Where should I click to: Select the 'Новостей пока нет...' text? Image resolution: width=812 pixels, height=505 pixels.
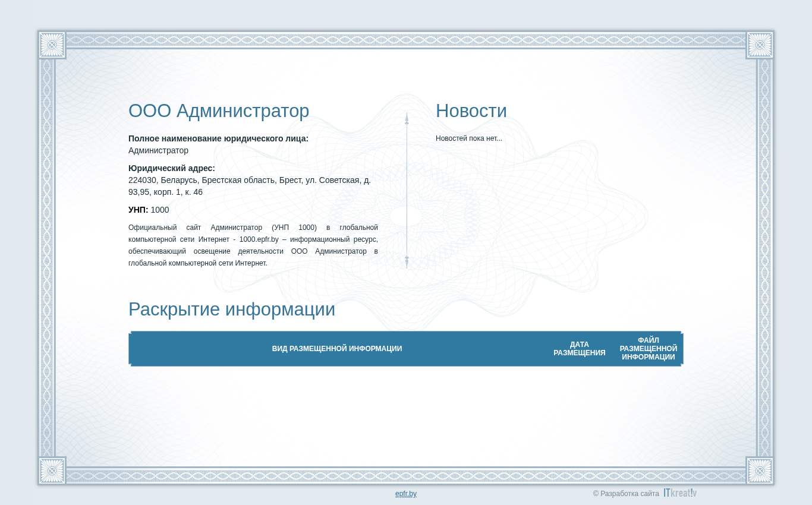[x=469, y=138]
